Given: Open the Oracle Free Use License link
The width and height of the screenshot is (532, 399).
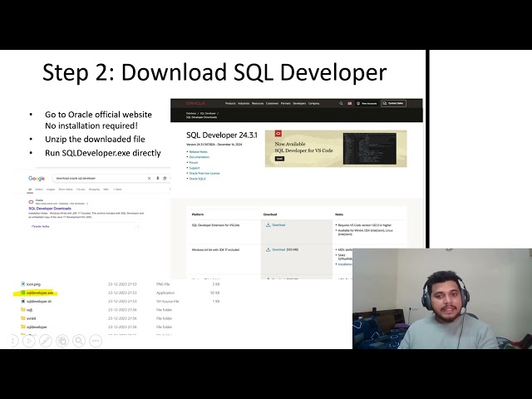Looking at the screenshot, I should (x=204, y=173).
